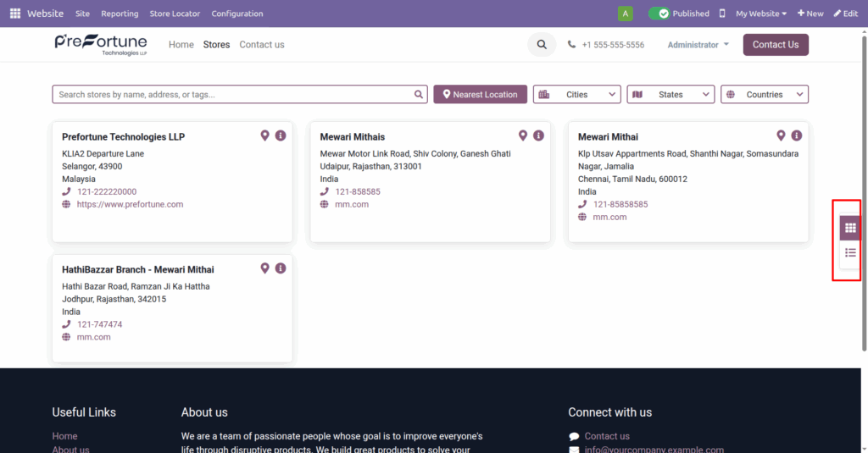Viewport: 868px width, 453px height.
Task: Click map pin on Prefortune Technologies card
Action: 264,135
